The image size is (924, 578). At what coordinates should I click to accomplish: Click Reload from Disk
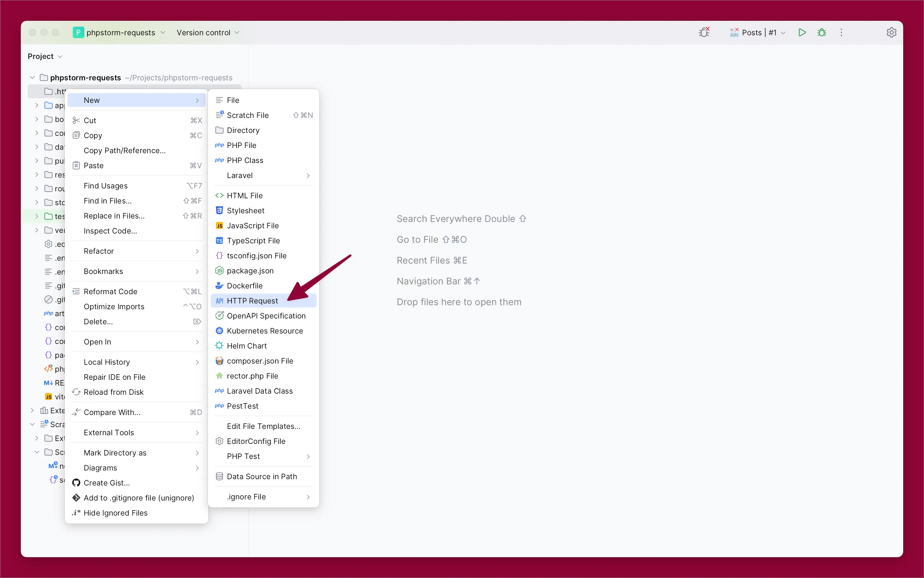(137, 392)
